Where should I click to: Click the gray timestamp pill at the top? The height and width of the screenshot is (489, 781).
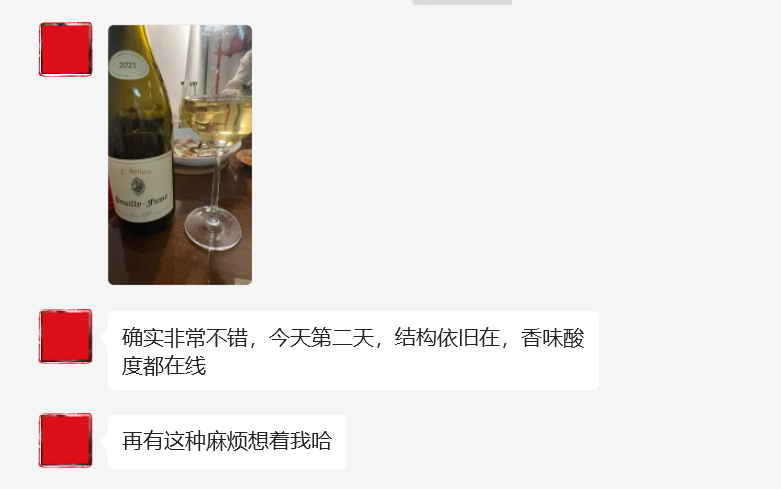click(462, 2)
